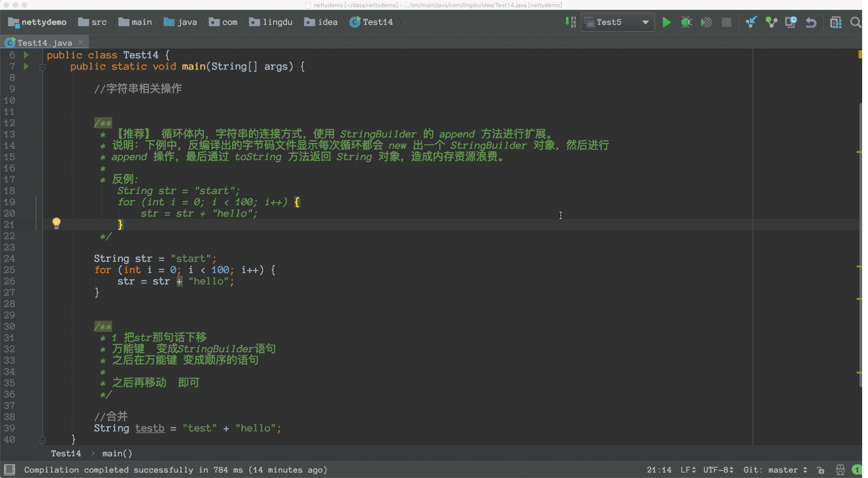Viewport: 868px width, 478px height.
Task: Open Project Structure dialog icon
Action: tap(835, 22)
